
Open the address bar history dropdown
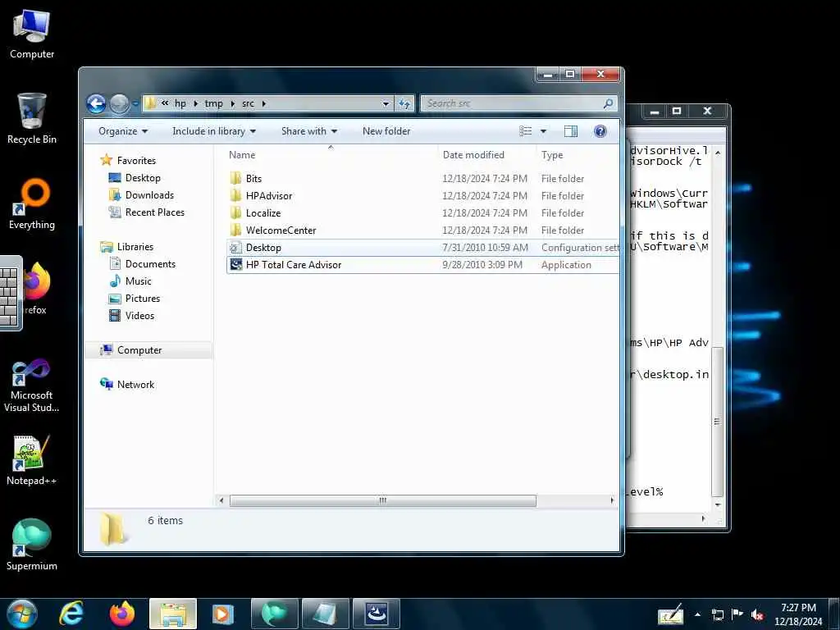[x=386, y=103]
